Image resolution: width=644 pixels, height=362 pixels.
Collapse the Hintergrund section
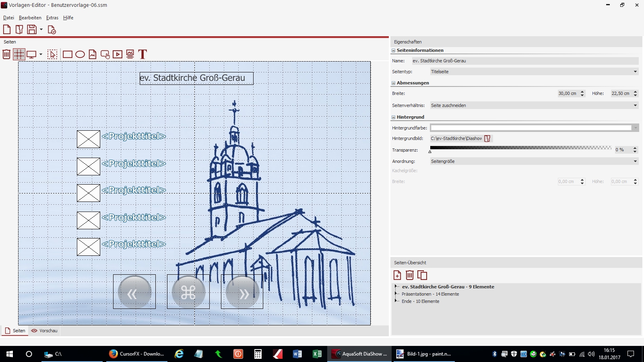click(394, 117)
